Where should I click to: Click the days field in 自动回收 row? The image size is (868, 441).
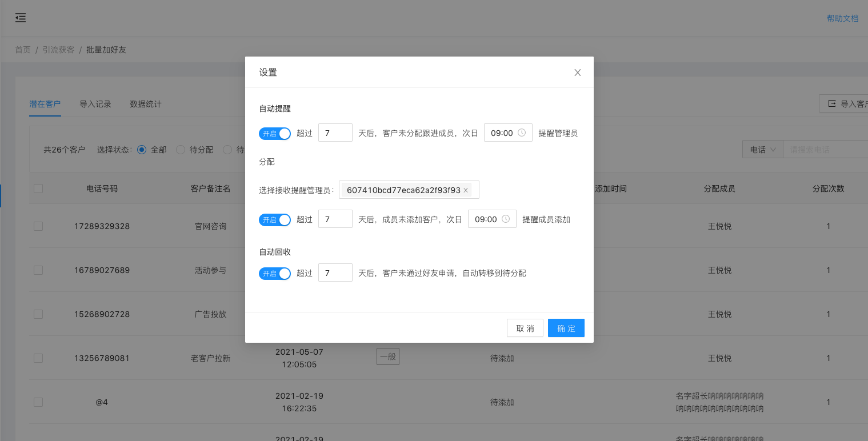[335, 272]
